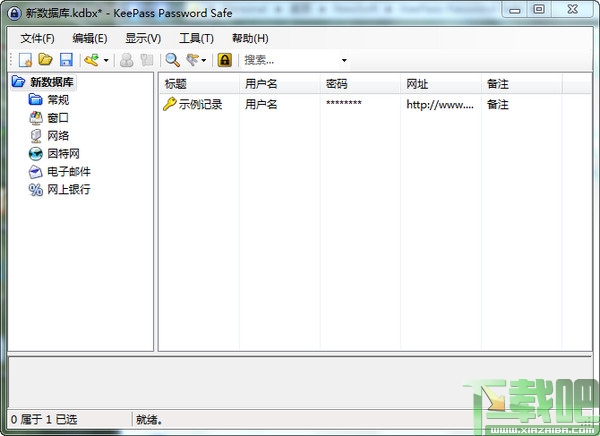The image size is (600, 436).
Task: Sort by the 网址 column header
Action: 441,84
